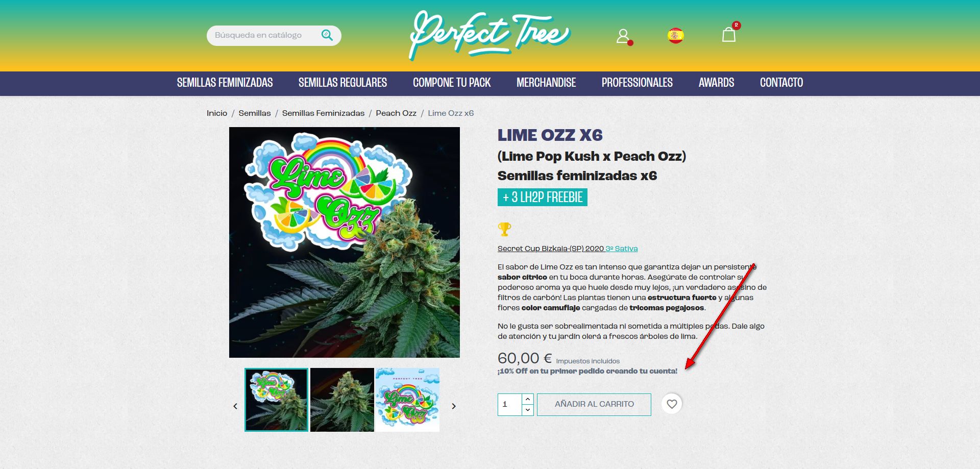Decrease quantity with the down arrow

528,410
